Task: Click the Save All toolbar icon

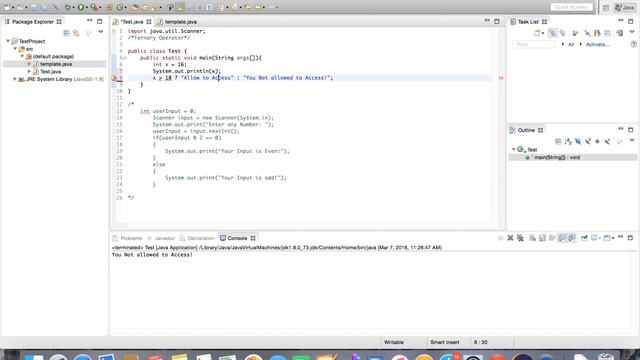Action: [44, 7]
